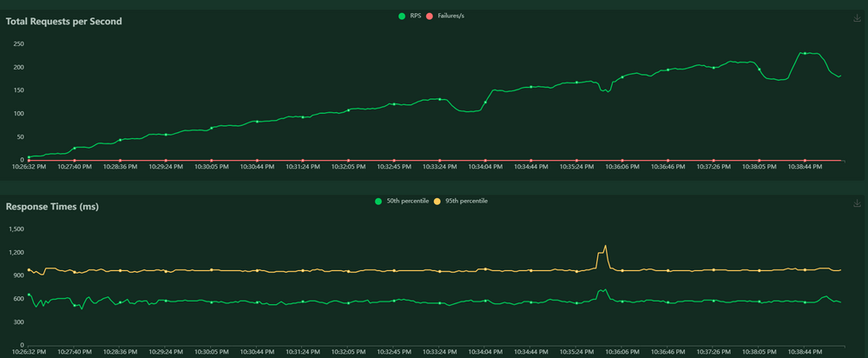Toggle the 95th percentile legend entry
The image size is (868, 358).
pyautogui.click(x=461, y=202)
